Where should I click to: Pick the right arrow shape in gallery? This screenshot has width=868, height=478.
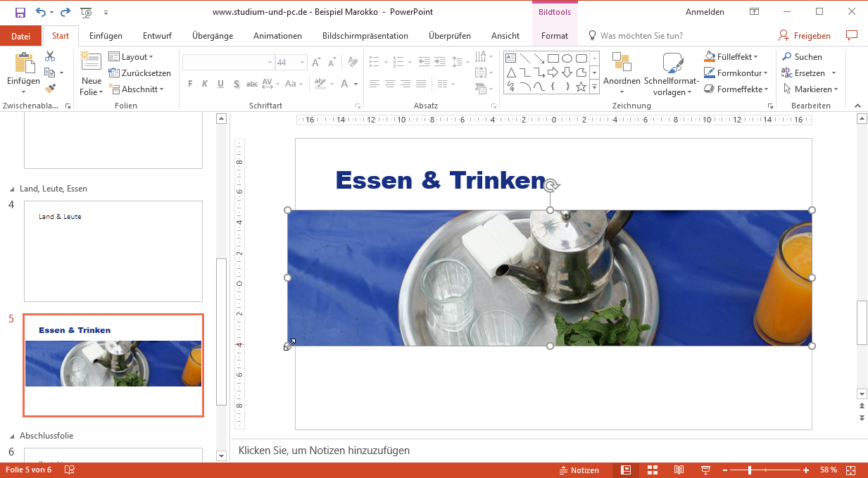point(553,73)
